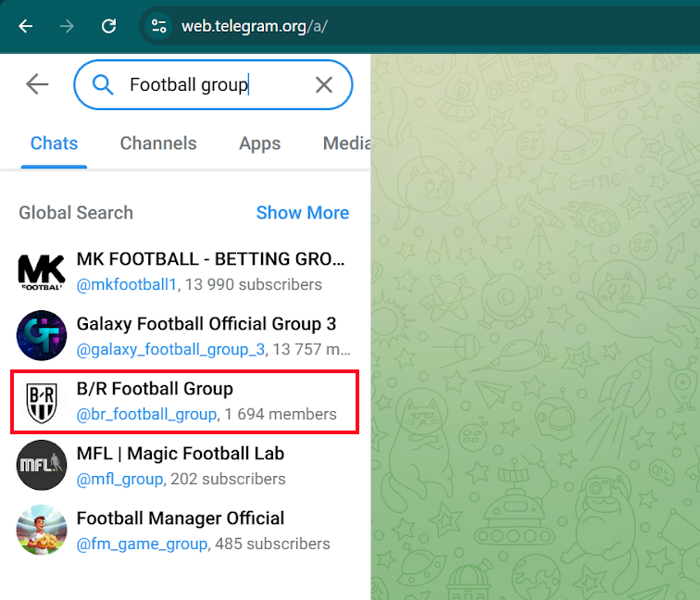Image resolution: width=700 pixels, height=600 pixels.
Task: Click the @mfl_group username
Action: point(119,479)
